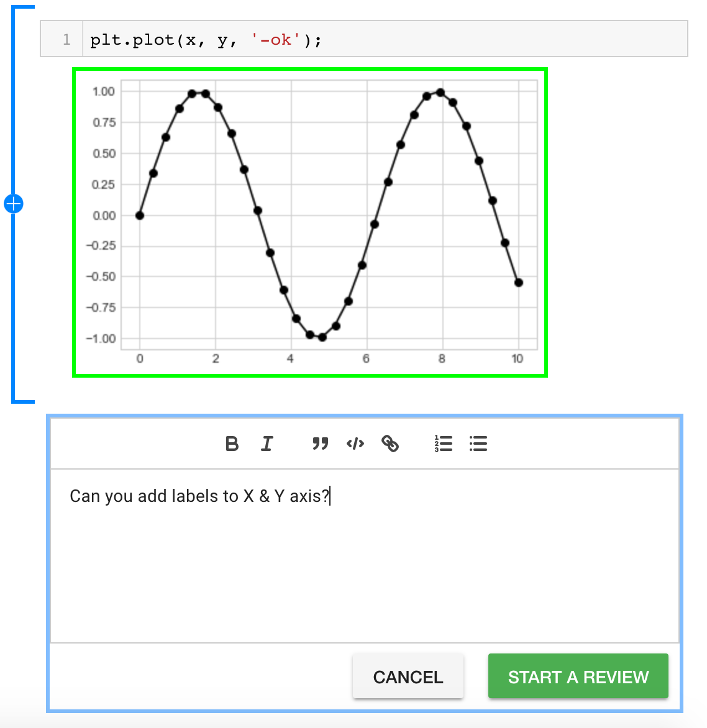Insert a hyperlink with the chain icon
This screenshot has width=707, height=728.
click(391, 444)
